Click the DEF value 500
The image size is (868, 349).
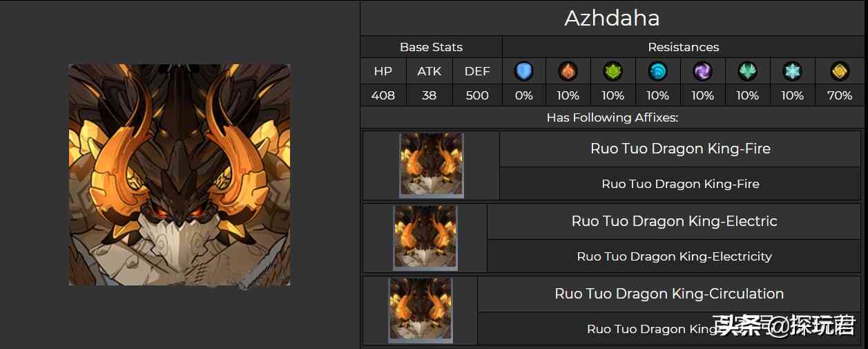coord(477,95)
